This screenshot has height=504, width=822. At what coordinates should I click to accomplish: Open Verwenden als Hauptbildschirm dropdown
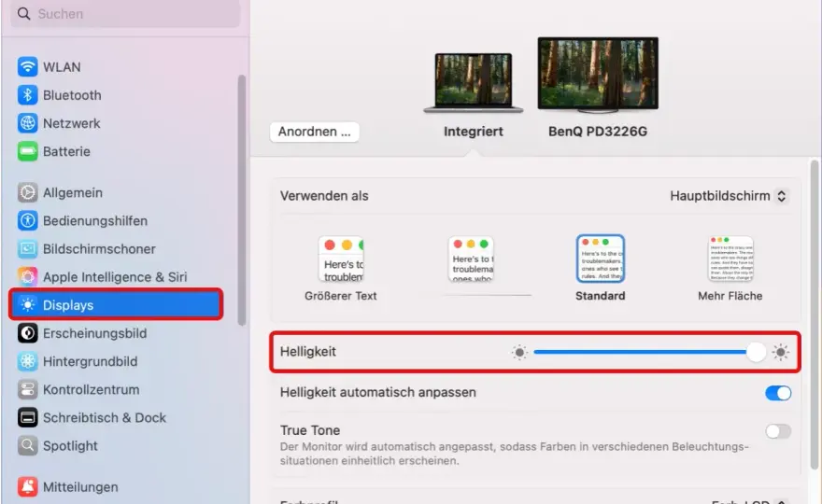click(729, 196)
